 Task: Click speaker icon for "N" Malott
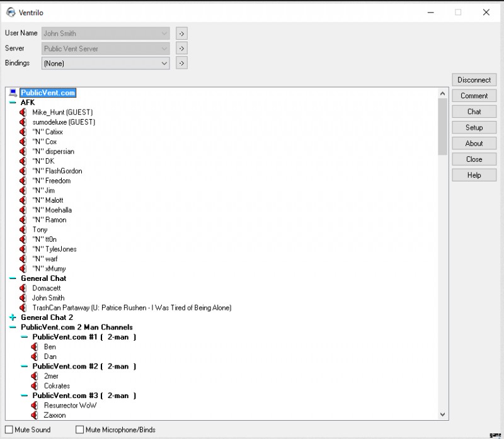point(23,200)
